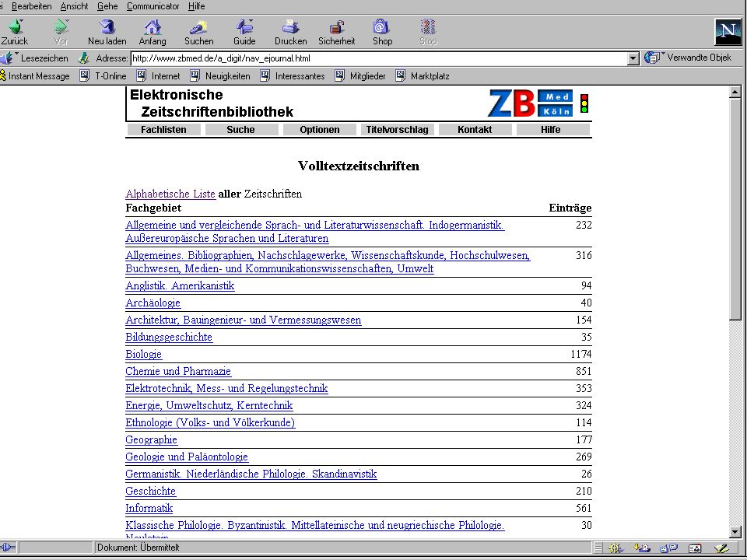Click the vertical scrollbar up arrow
Screen dimensions: 747x560
click(x=735, y=92)
